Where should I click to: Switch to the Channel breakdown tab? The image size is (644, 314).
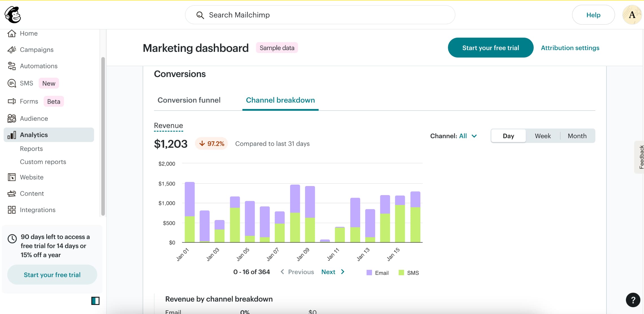[280, 100]
